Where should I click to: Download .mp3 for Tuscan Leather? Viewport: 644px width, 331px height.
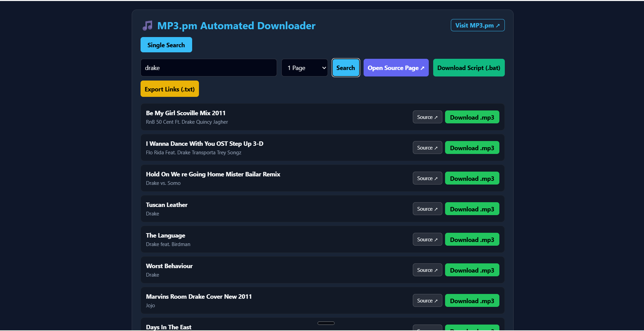coord(472,209)
